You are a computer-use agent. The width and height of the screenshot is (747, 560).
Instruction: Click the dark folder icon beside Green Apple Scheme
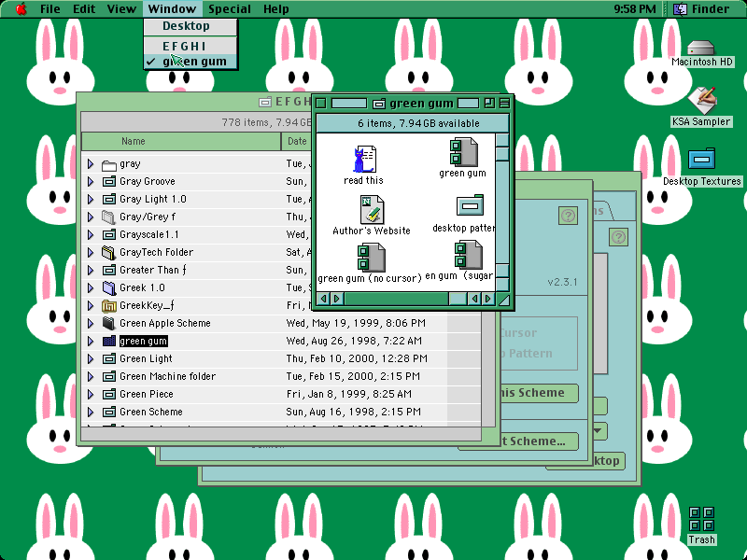[109, 323]
